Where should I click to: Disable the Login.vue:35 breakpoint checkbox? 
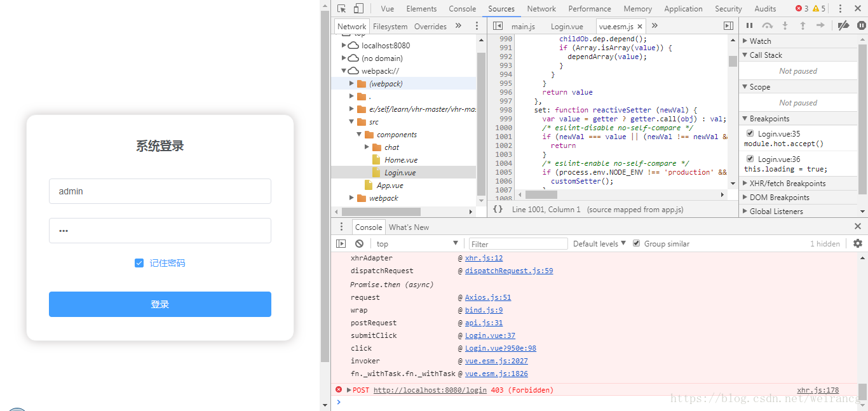750,133
